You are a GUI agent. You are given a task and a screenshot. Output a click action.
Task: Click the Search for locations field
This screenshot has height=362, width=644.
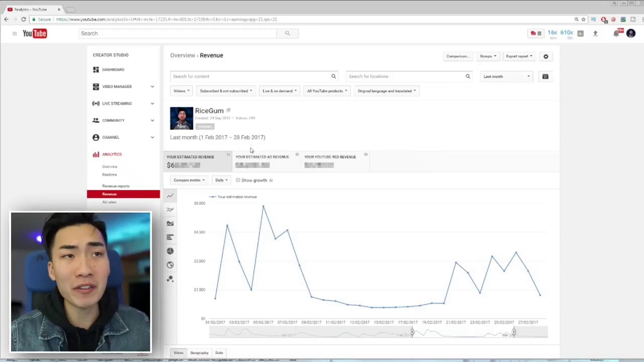coord(409,76)
